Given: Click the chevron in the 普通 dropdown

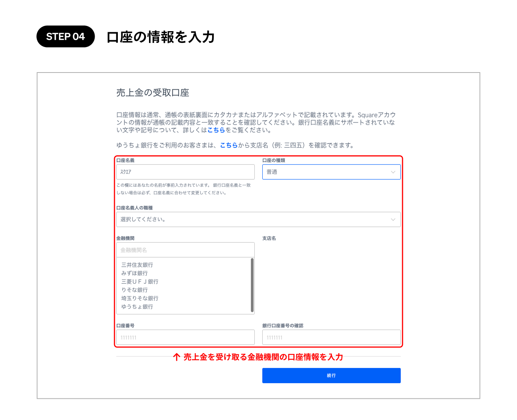Looking at the screenshot, I should coord(393,172).
